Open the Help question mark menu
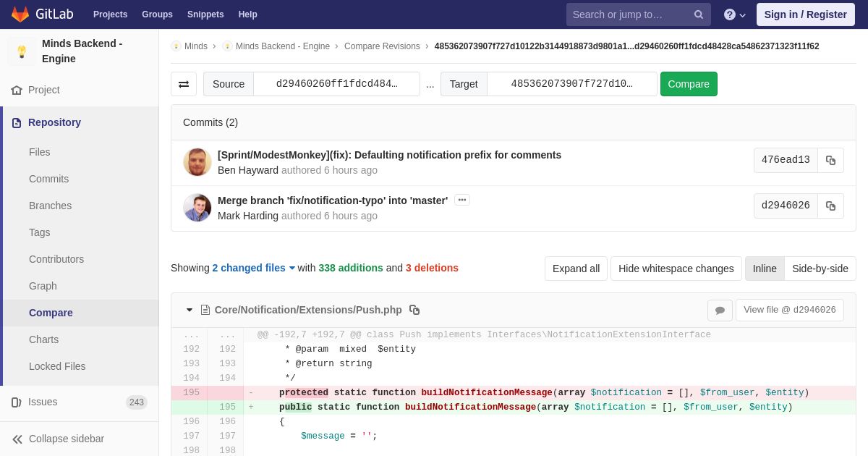This screenshot has height=456, width=868. point(734,14)
